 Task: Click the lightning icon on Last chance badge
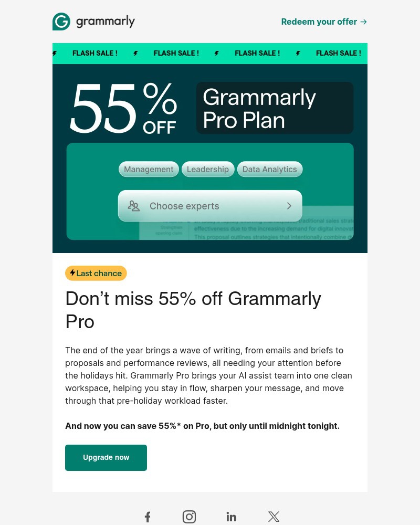[72, 273]
